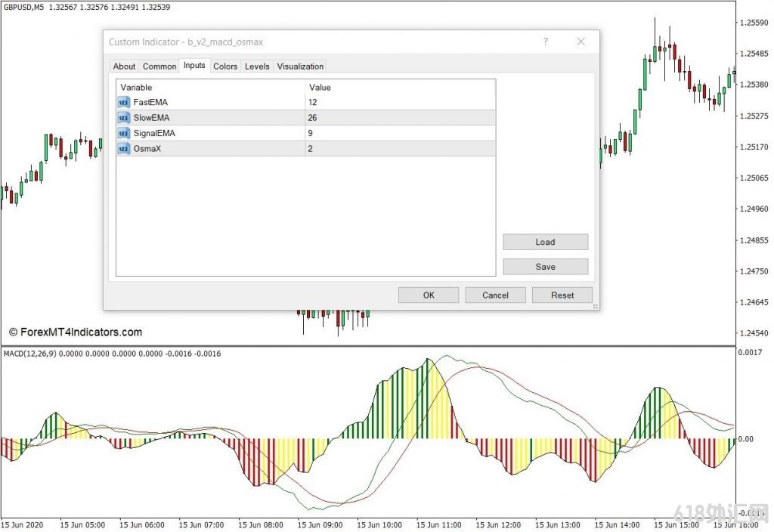
Task: Open the Colors tab
Action: tap(225, 66)
